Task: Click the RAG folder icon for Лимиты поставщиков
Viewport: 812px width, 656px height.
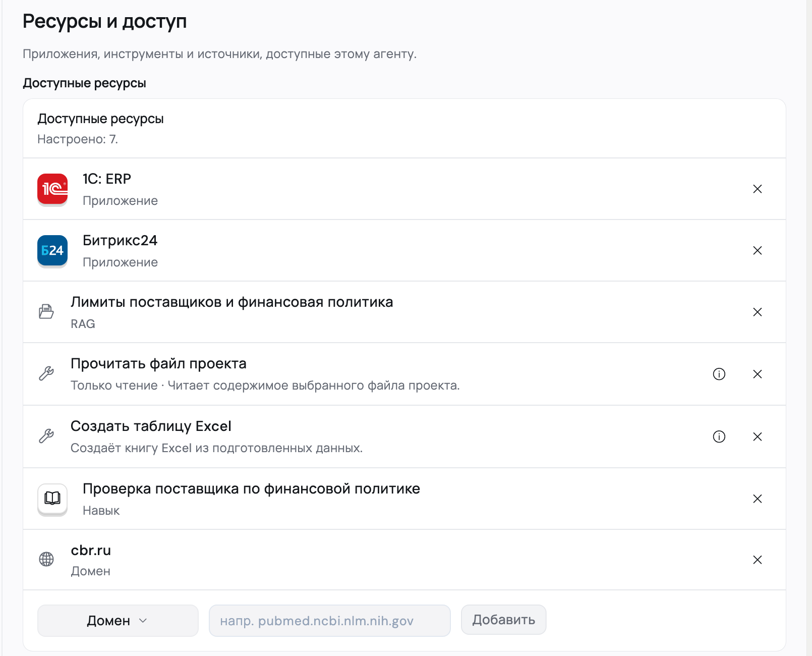Action: coord(46,312)
